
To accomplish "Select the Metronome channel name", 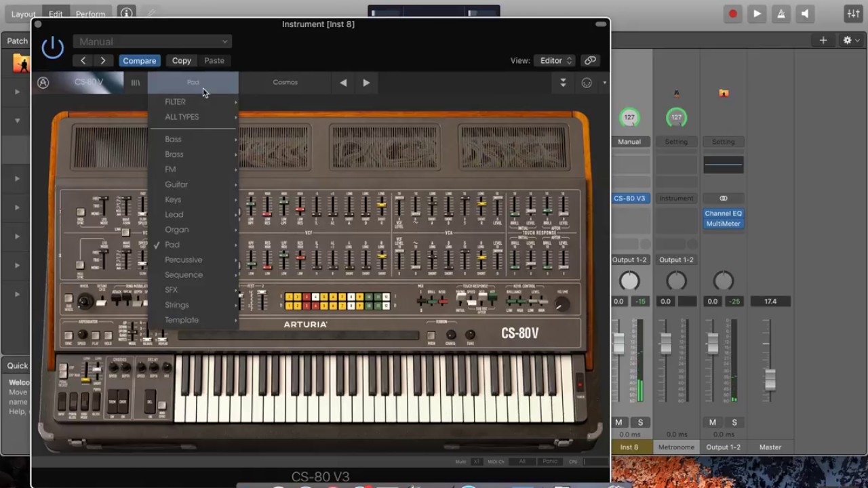I will point(677,447).
